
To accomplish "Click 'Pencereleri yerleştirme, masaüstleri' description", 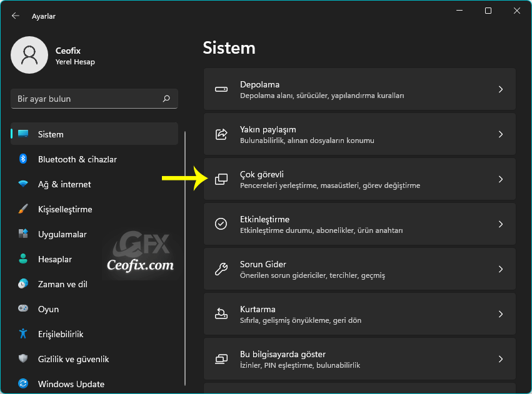I will tap(330, 185).
